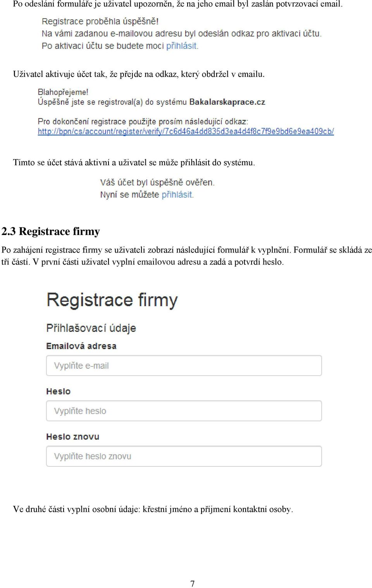Screen dimensions: 372x588
Task: Click the large Registrace firmy form title
Action: click(112, 300)
